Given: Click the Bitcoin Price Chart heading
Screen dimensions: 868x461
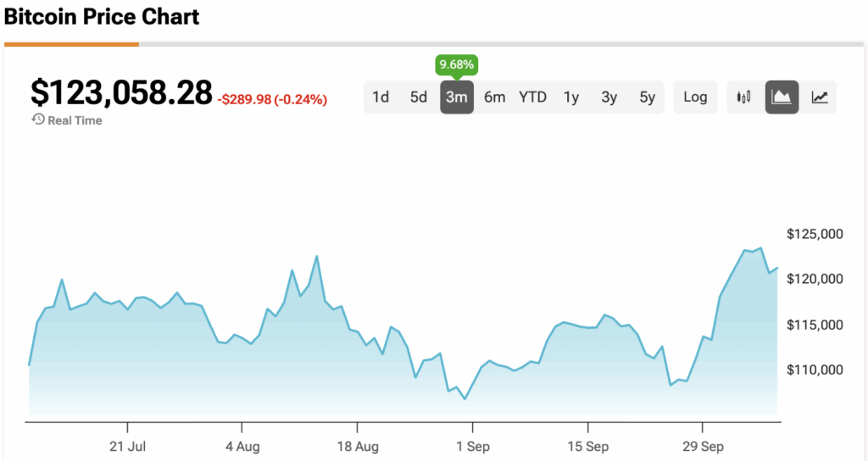Looking at the screenshot, I should [102, 17].
